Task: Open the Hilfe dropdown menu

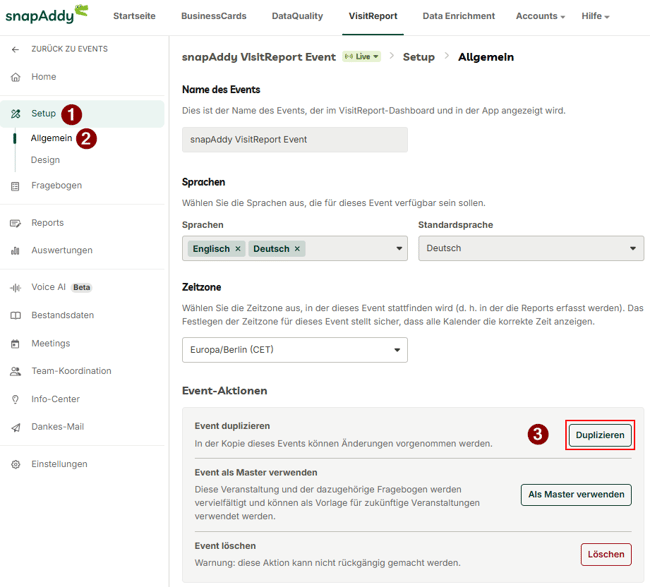Action: [x=595, y=16]
